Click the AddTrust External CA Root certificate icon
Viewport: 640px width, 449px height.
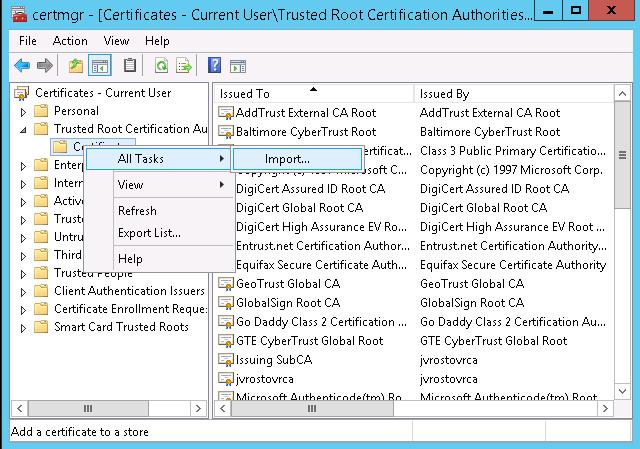point(226,113)
